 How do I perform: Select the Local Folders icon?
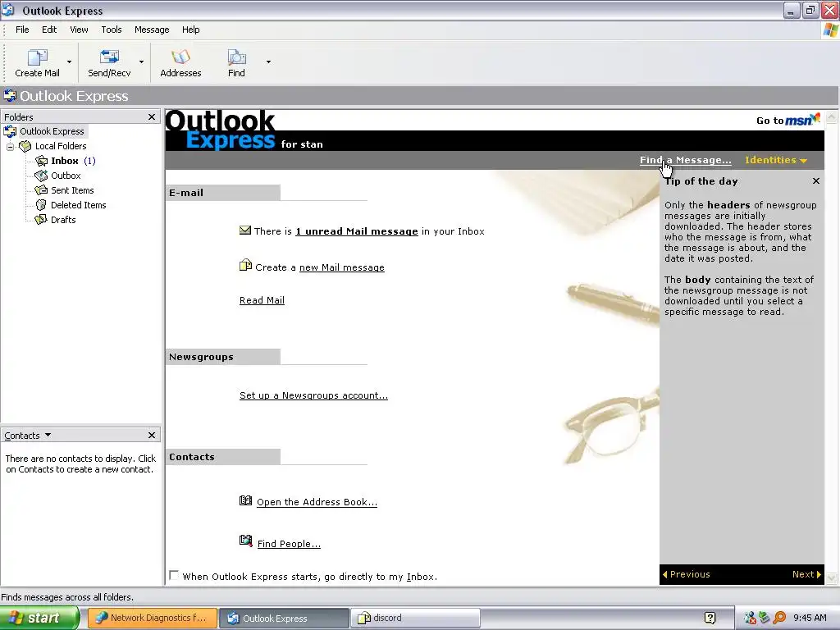click(25, 146)
